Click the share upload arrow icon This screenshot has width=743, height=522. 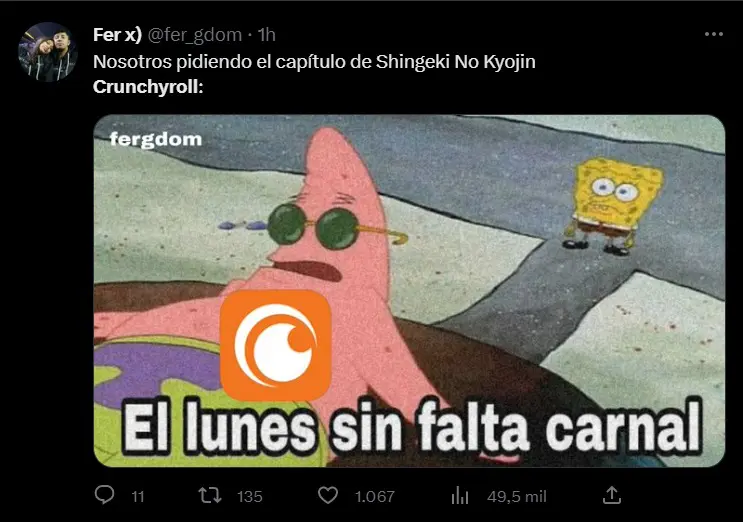pos(612,495)
